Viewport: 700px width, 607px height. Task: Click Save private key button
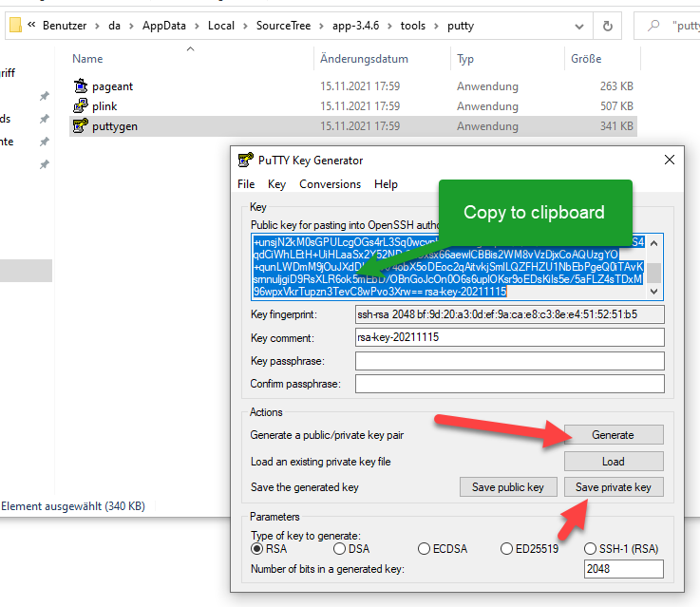click(614, 487)
